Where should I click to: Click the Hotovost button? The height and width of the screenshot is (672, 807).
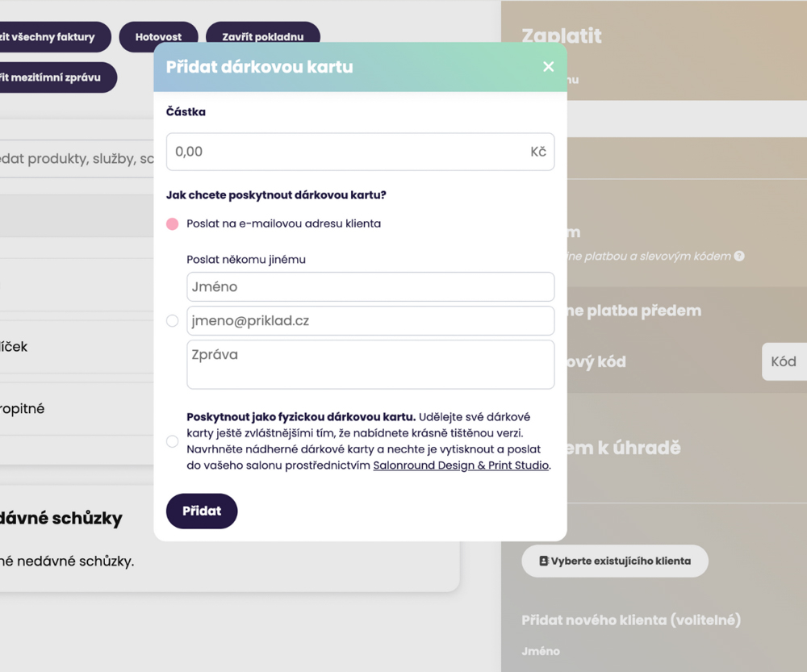(x=158, y=37)
